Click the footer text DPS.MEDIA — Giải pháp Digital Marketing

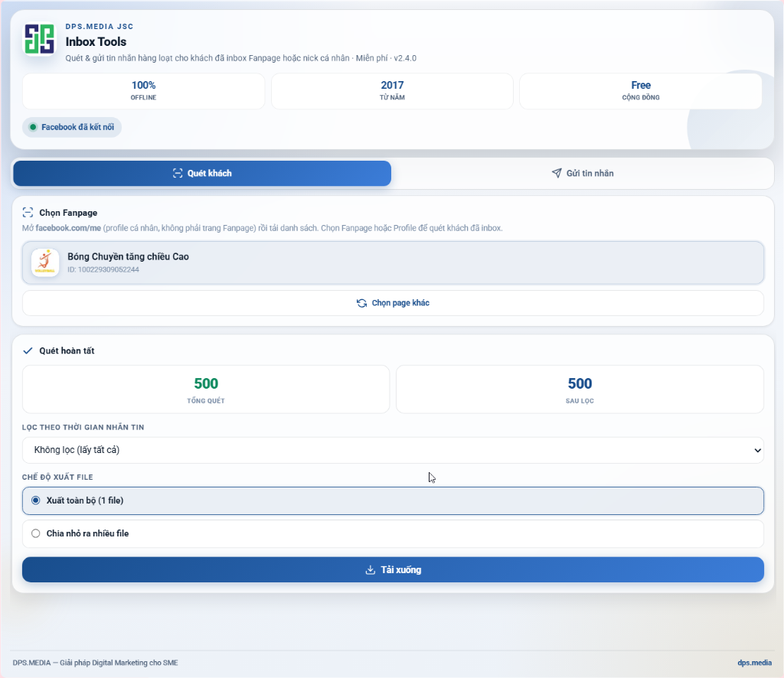tap(96, 663)
